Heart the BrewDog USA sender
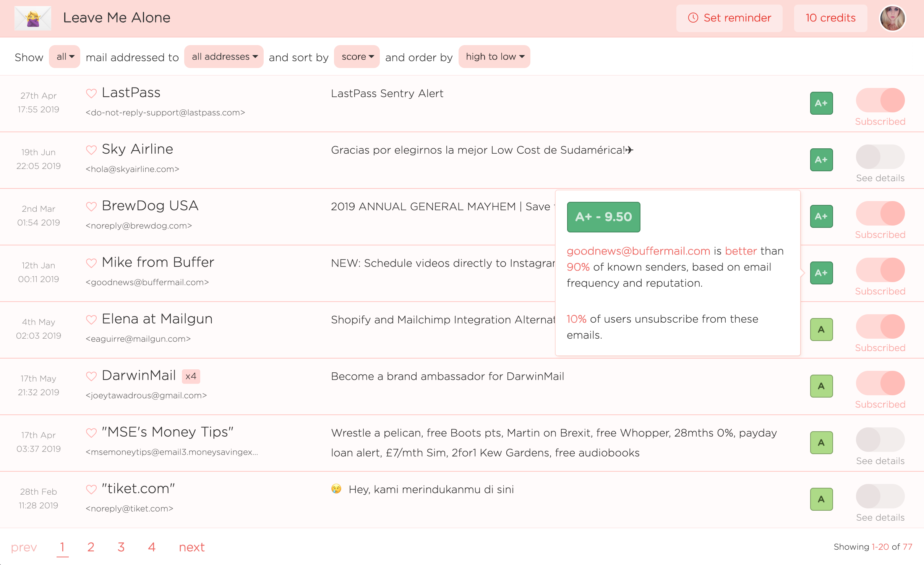The image size is (924, 565). tap(91, 206)
